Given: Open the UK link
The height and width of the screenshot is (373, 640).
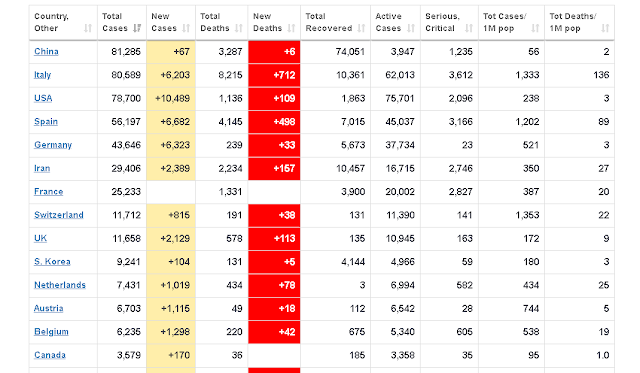Looking at the screenshot, I should pos(40,238).
